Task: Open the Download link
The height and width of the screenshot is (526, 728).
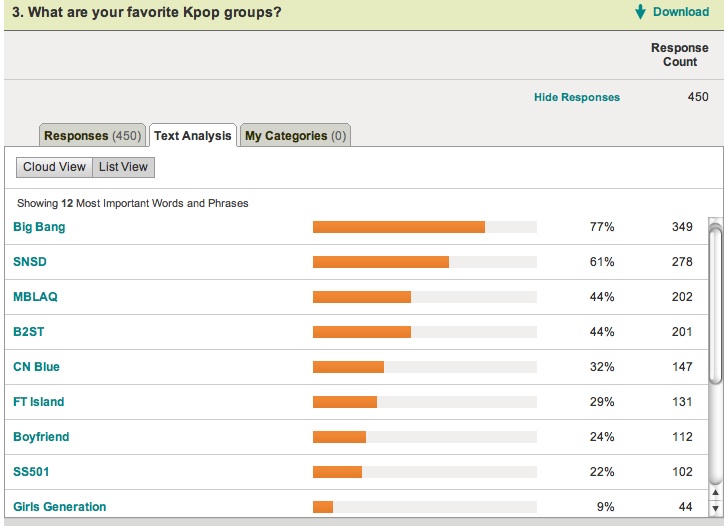Action: [x=680, y=12]
